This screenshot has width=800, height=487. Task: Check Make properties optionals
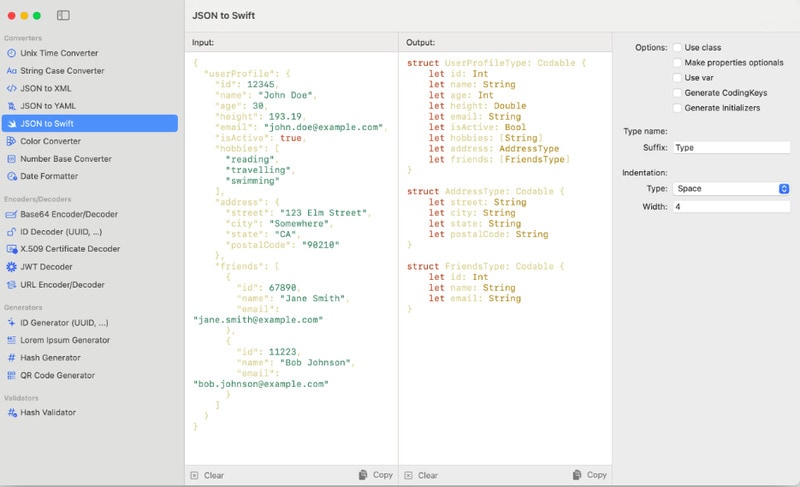coord(678,62)
